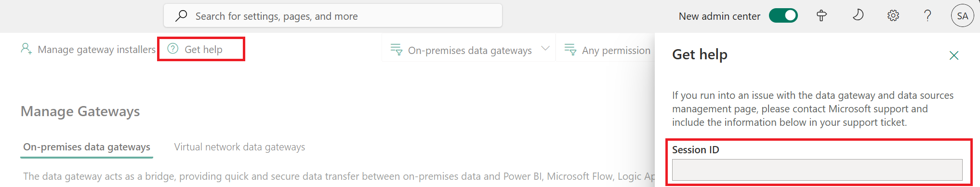Open the announcements signpost icon

(822, 16)
